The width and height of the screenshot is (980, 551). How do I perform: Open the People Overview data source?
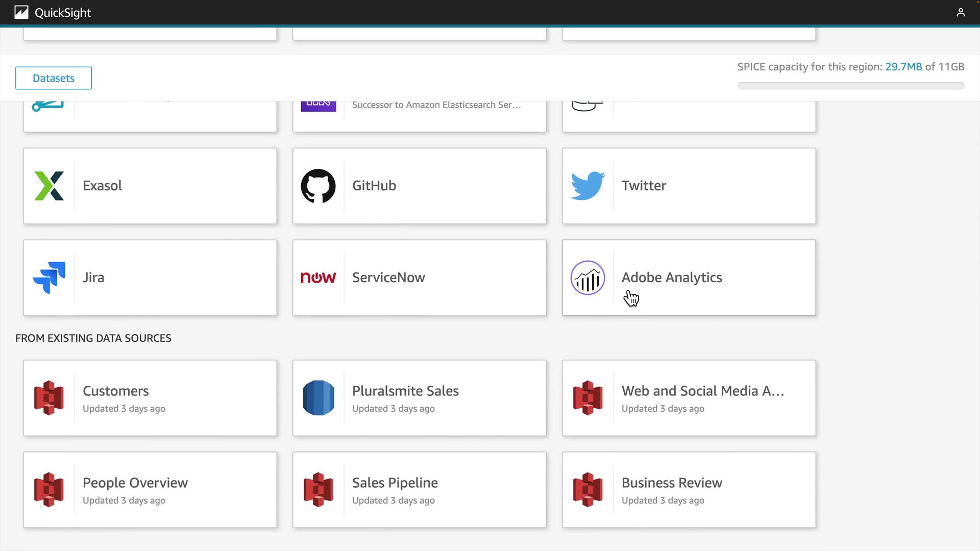coord(150,490)
